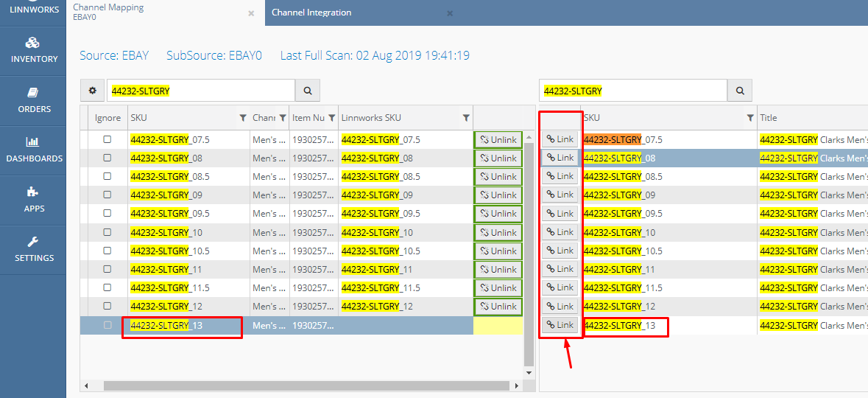The height and width of the screenshot is (398, 868).
Task: Link the right-panel 44232-SLTGRY_08.5 item
Action: pos(560,176)
